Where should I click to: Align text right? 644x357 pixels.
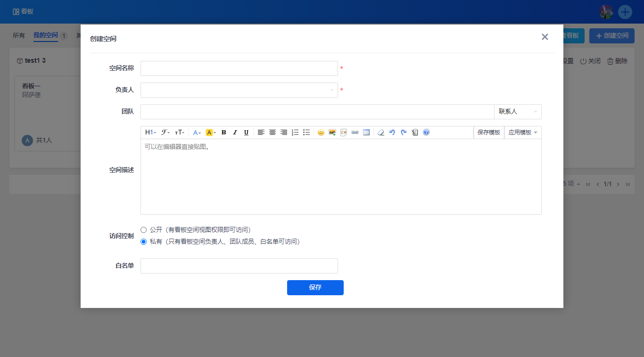[284, 133]
